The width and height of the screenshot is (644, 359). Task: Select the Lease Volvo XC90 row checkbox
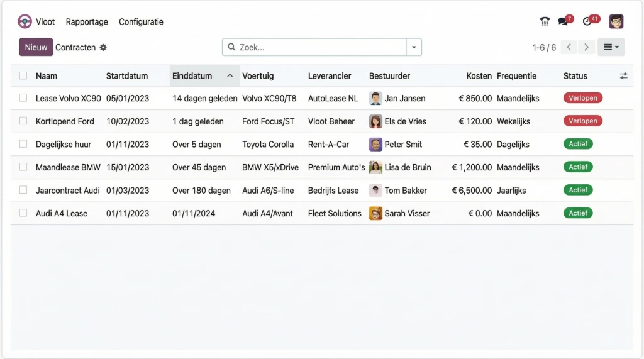pyautogui.click(x=23, y=98)
